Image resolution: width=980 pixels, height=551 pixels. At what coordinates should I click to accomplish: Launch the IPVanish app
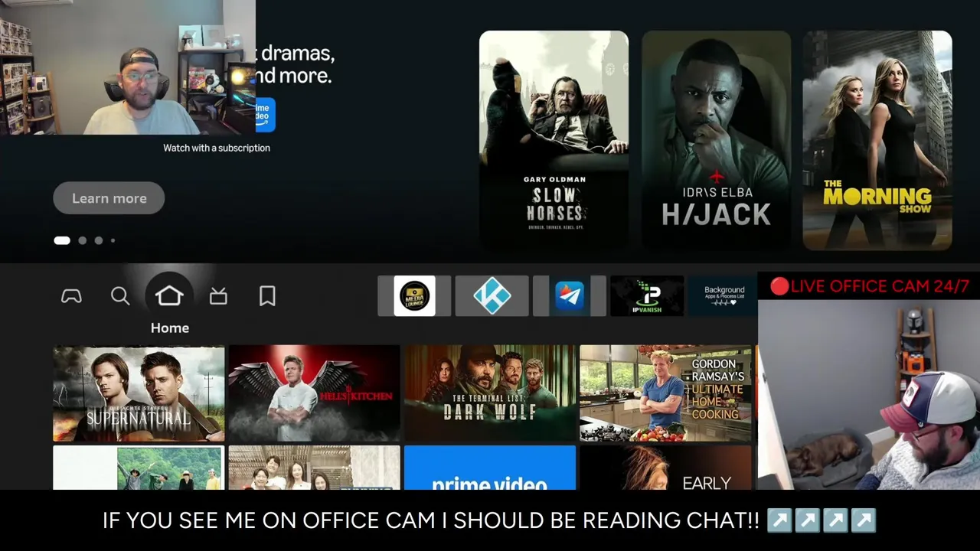point(647,296)
